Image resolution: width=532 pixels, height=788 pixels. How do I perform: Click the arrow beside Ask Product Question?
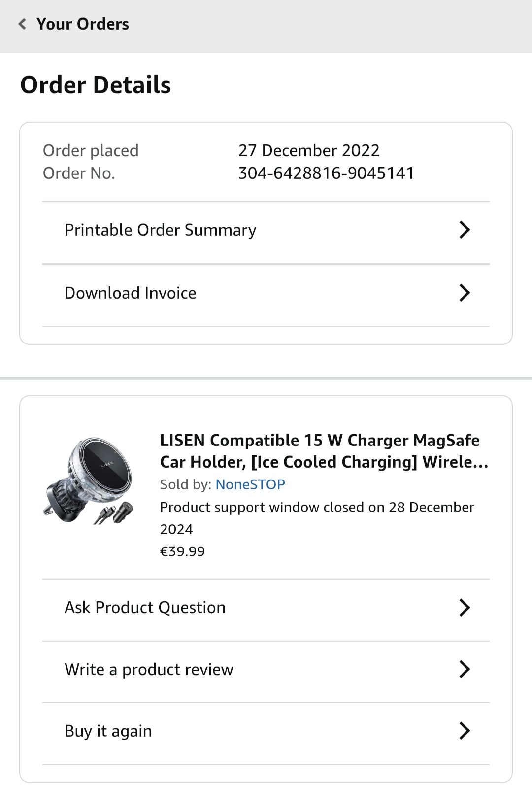pos(465,608)
